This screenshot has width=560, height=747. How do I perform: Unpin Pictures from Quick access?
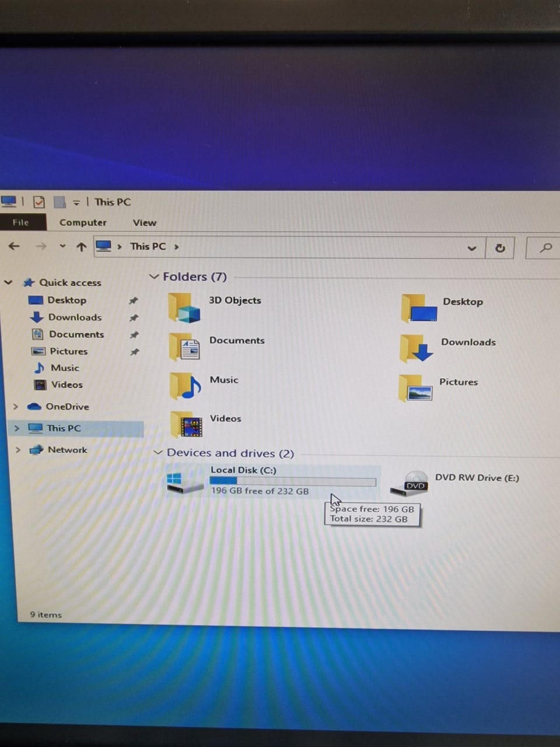pos(135,352)
